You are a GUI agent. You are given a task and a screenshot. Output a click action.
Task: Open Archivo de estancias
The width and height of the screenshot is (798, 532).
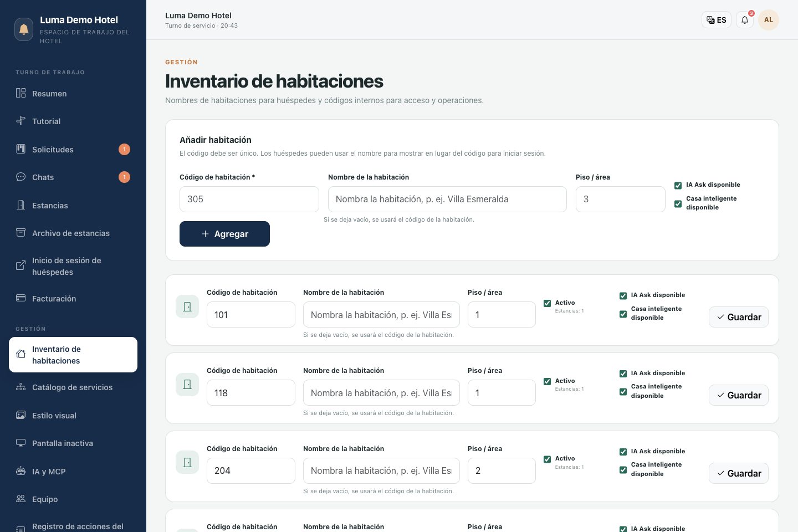coord(73,233)
